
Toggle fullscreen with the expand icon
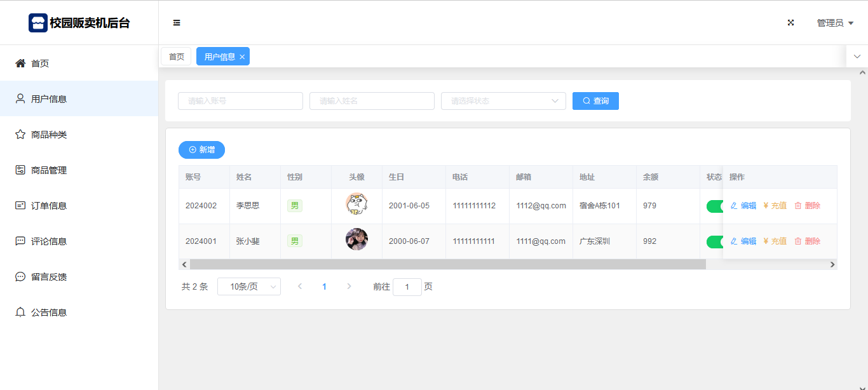click(x=790, y=23)
